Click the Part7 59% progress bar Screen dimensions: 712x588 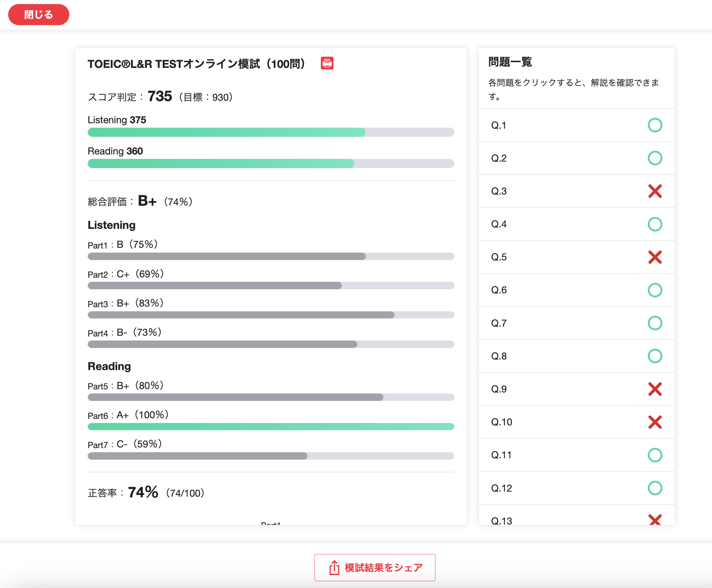(x=271, y=456)
